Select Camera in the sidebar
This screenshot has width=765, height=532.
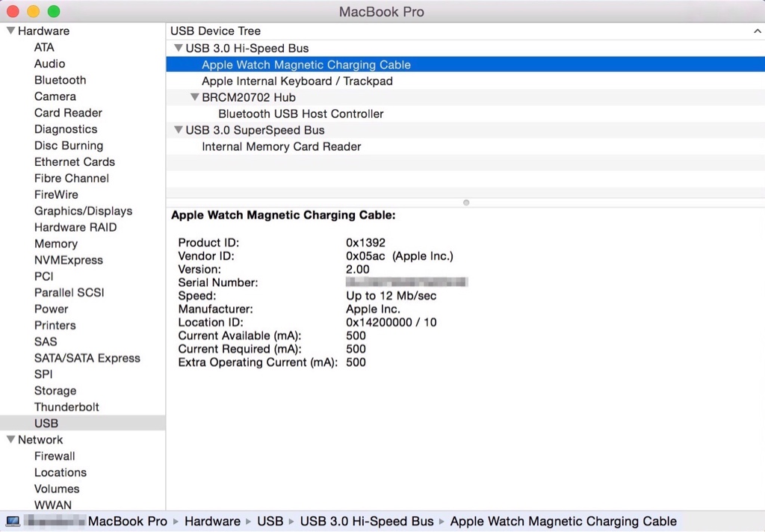[x=55, y=96]
